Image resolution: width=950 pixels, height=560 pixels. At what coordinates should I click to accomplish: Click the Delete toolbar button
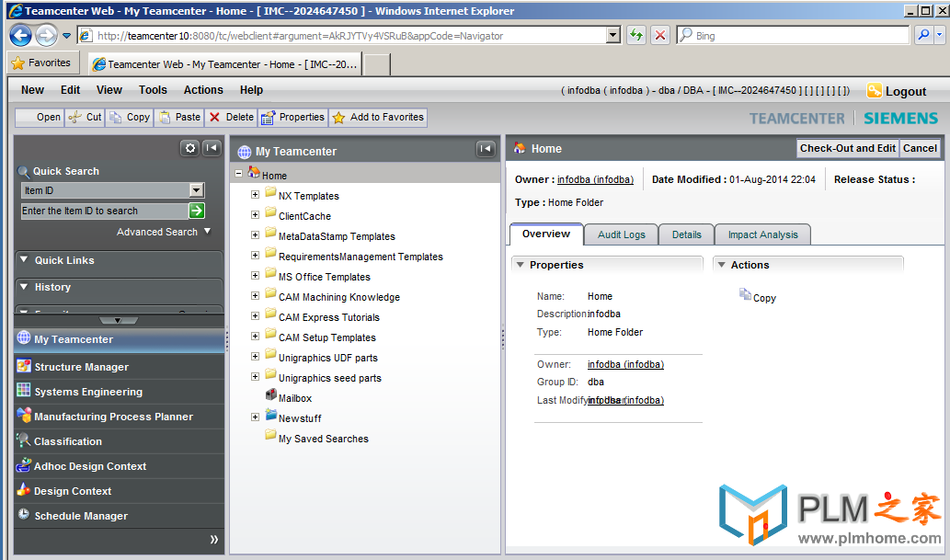(x=232, y=117)
